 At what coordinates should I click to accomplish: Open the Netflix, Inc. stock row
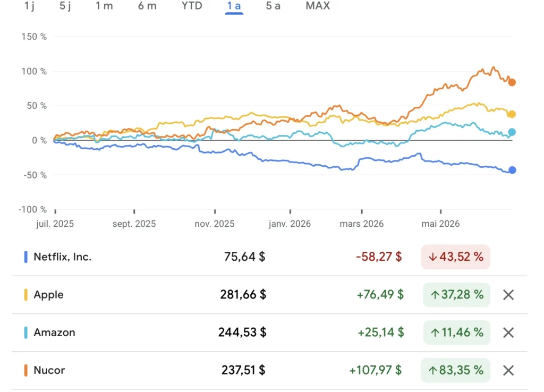tap(269, 257)
